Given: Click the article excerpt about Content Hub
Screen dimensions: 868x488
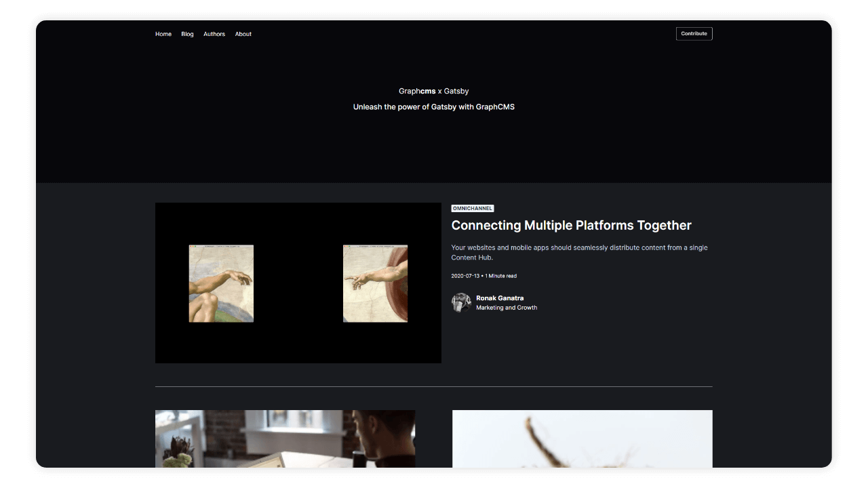Looking at the screenshot, I should [580, 252].
